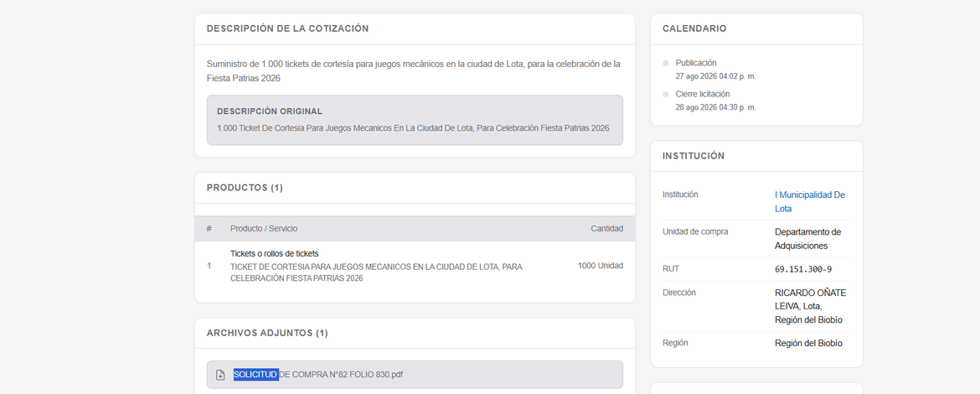Click the Dirección label
This screenshot has width=980, height=394.
(679, 292)
